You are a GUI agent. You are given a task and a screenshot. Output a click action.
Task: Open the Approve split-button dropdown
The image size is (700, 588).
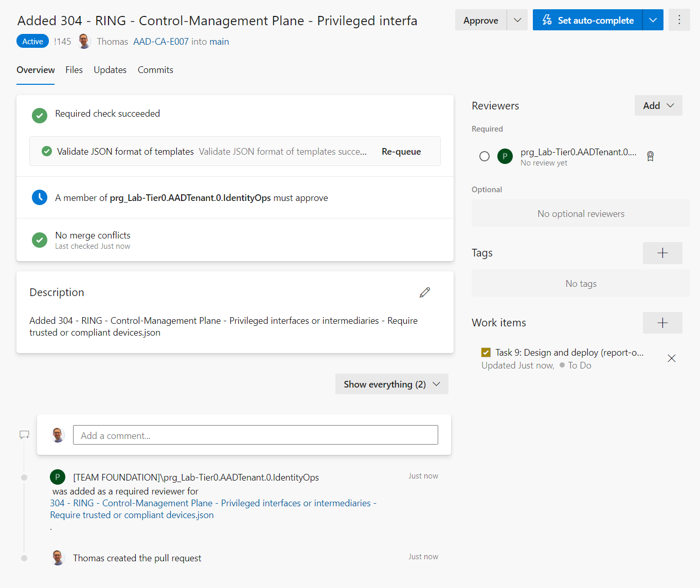click(517, 20)
